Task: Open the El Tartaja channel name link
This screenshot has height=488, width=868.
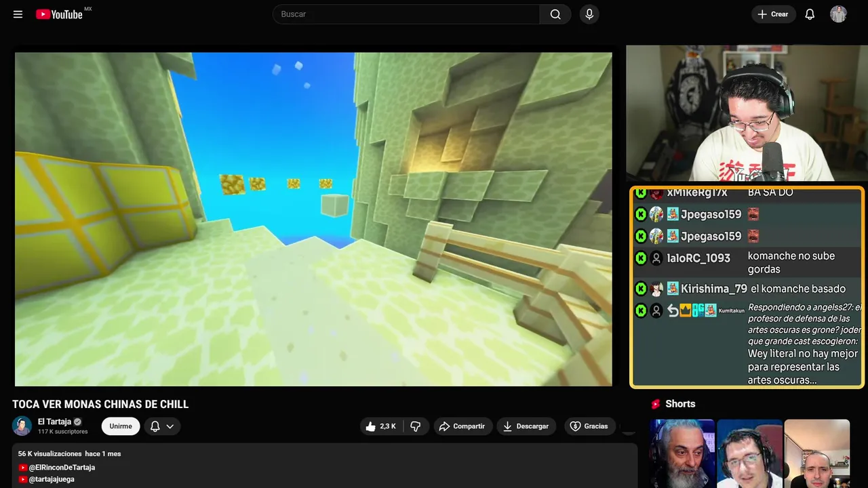Action: pyautogui.click(x=54, y=422)
